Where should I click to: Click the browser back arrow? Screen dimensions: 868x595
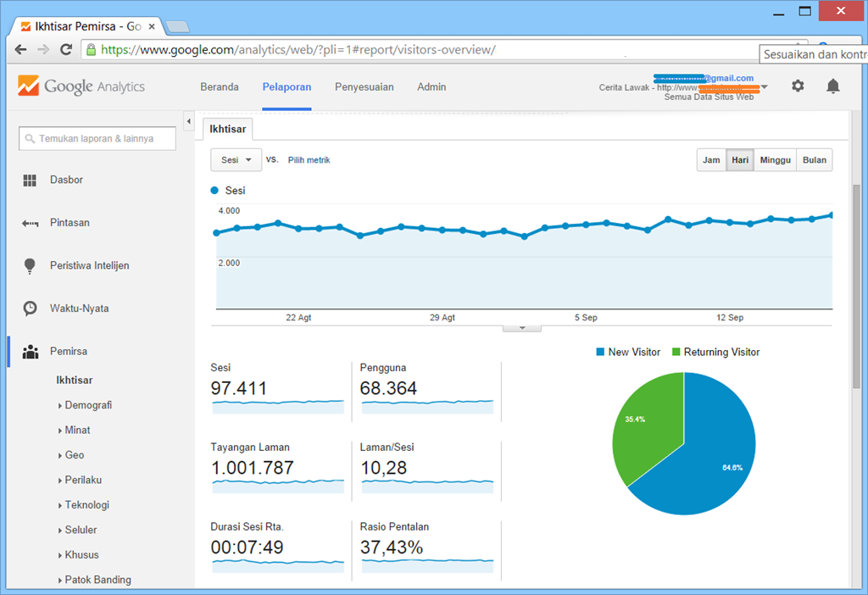[x=20, y=49]
